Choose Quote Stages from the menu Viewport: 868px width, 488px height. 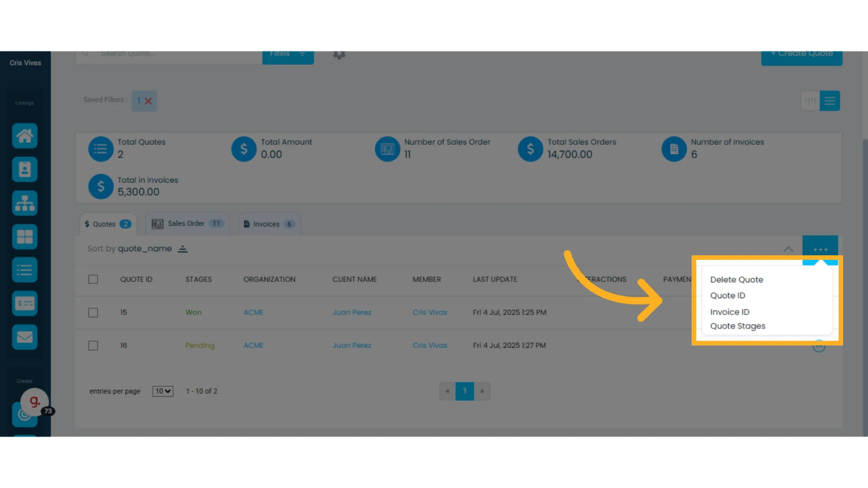(737, 326)
